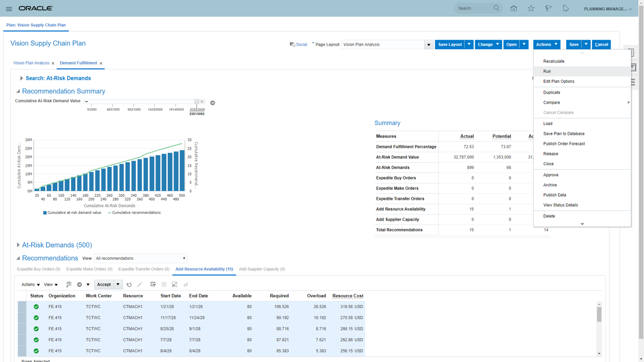This screenshot has height=362, width=644.
Task: Switch to Add Supplier Capacity tab
Action: coord(262,269)
